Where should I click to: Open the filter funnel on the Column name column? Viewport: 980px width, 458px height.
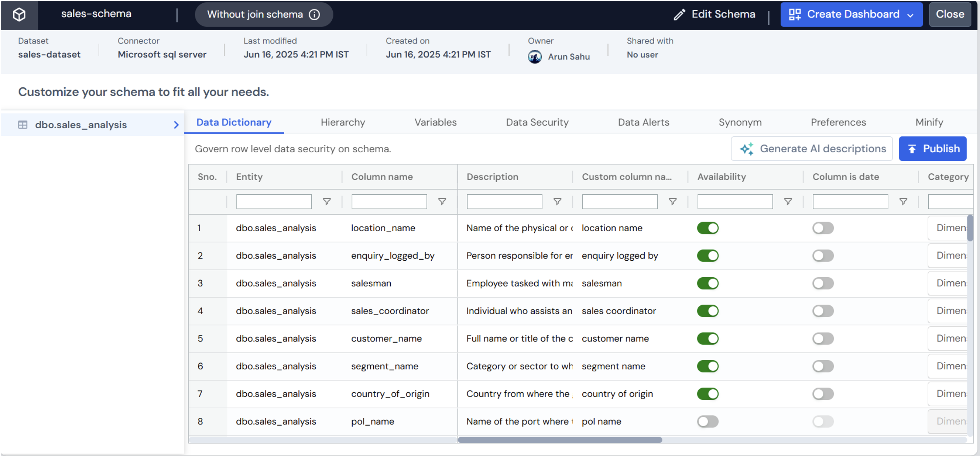[442, 201]
